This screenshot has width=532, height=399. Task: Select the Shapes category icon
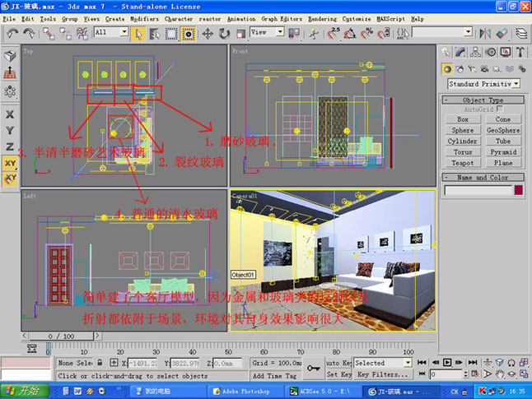pos(460,69)
